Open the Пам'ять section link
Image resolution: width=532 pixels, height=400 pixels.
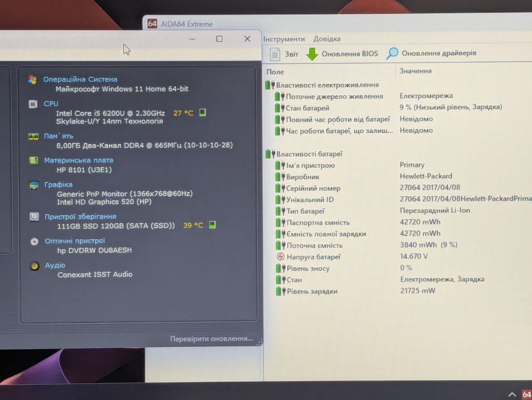click(x=59, y=136)
